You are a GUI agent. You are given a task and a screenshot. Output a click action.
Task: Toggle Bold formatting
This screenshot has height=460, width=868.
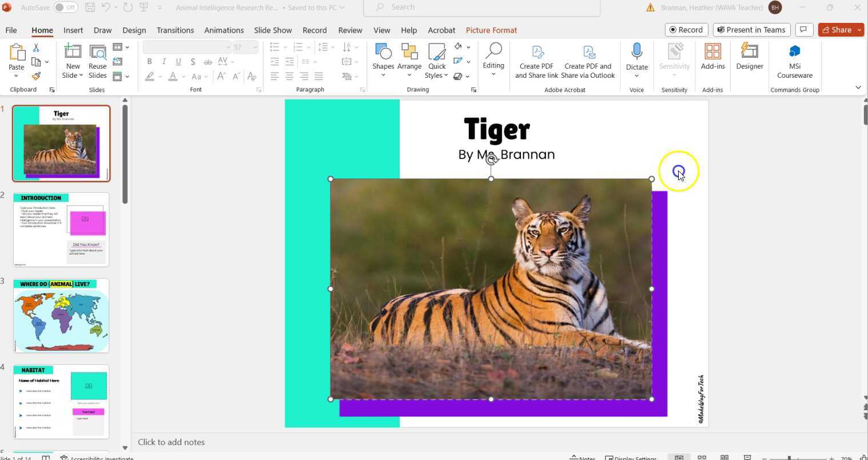pyautogui.click(x=149, y=61)
